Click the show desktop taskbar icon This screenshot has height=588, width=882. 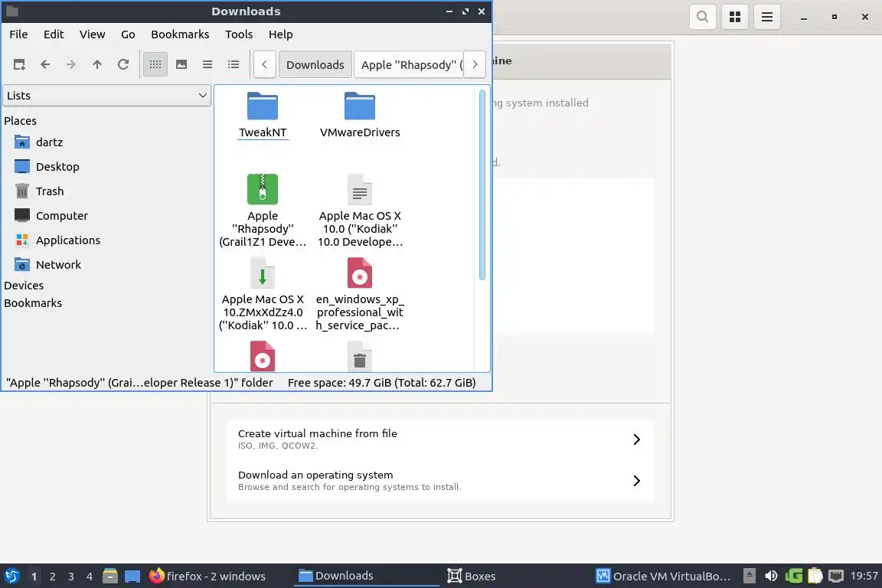pyautogui.click(x=132, y=577)
